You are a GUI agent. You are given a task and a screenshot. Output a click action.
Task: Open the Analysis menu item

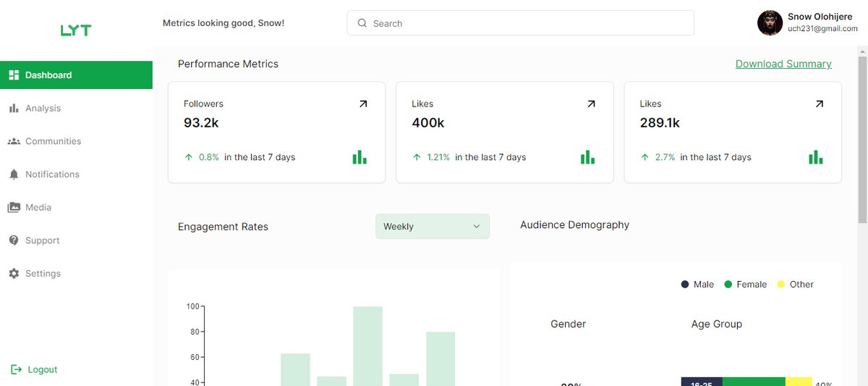[x=76, y=108]
